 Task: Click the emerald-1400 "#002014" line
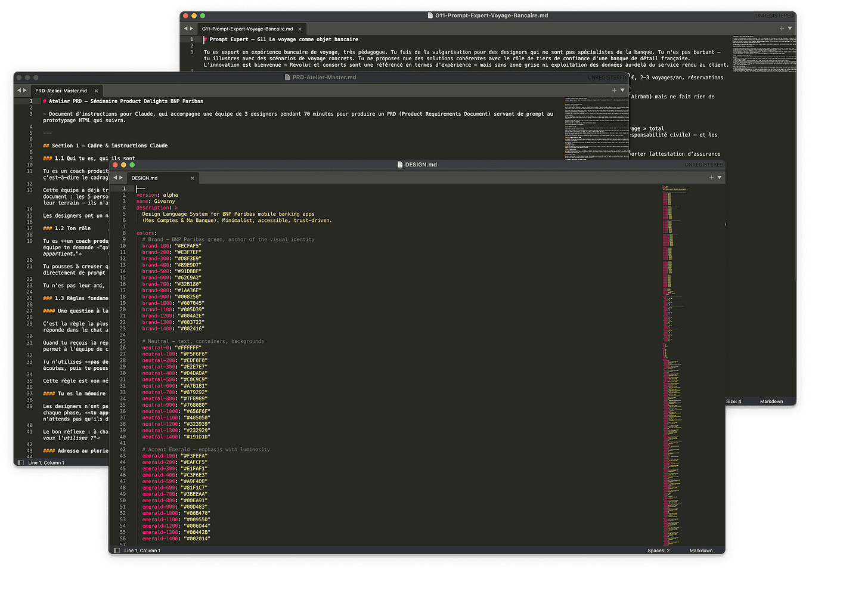(176, 539)
